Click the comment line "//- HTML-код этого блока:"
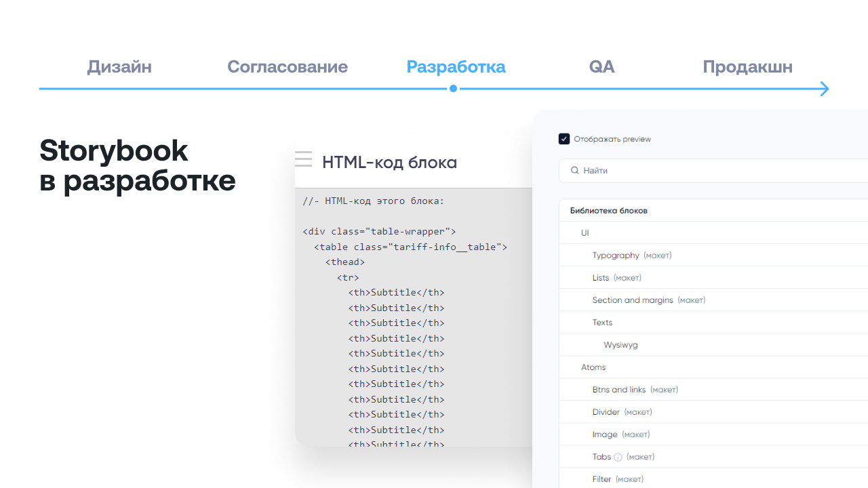868x488 pixels. pos(374,201)
